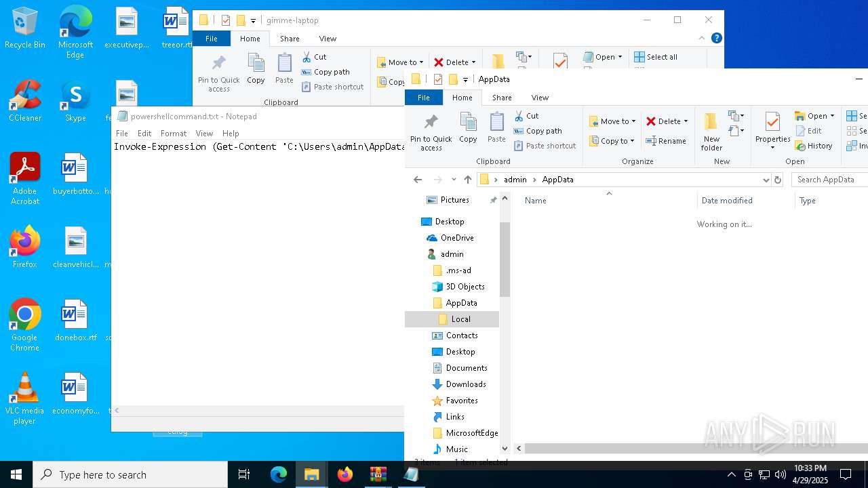
Task: Launch Skype desktop shortcut
Action: 75,102
